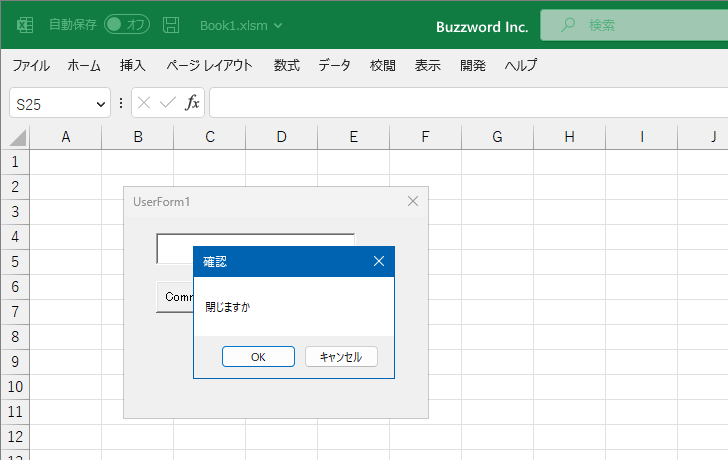Open the データ (Data) tab
This screenshot has width=728, height=460.
334,65
